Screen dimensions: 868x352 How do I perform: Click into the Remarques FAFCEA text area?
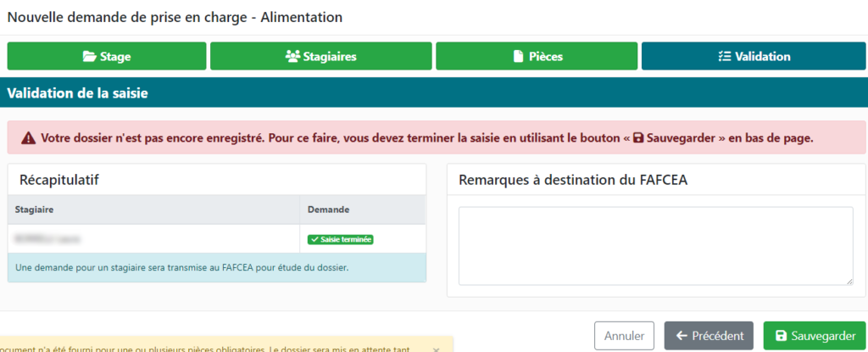tap(655, 246)
